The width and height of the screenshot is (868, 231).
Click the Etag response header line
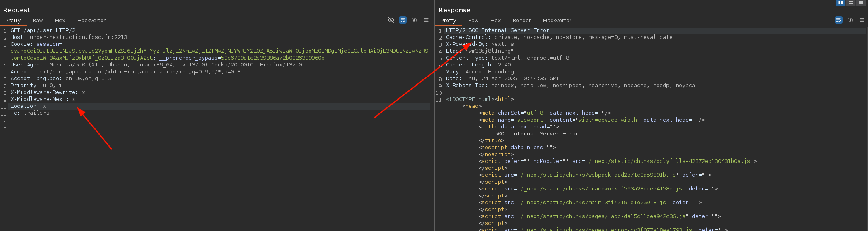pos(480,51)
